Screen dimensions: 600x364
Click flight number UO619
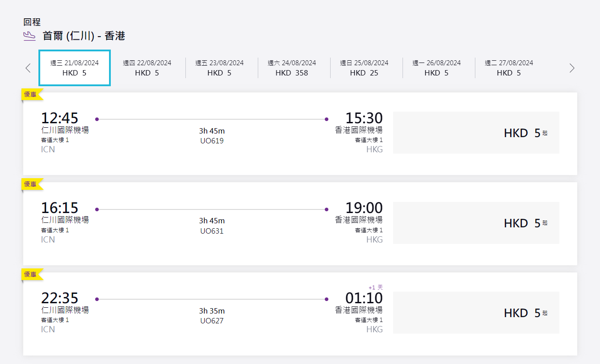coord(212,141)
